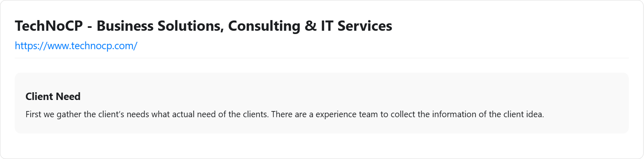Screen dimensions: 644x159
Task: Click "Consulting" in the page title
Action: [264, 26]
